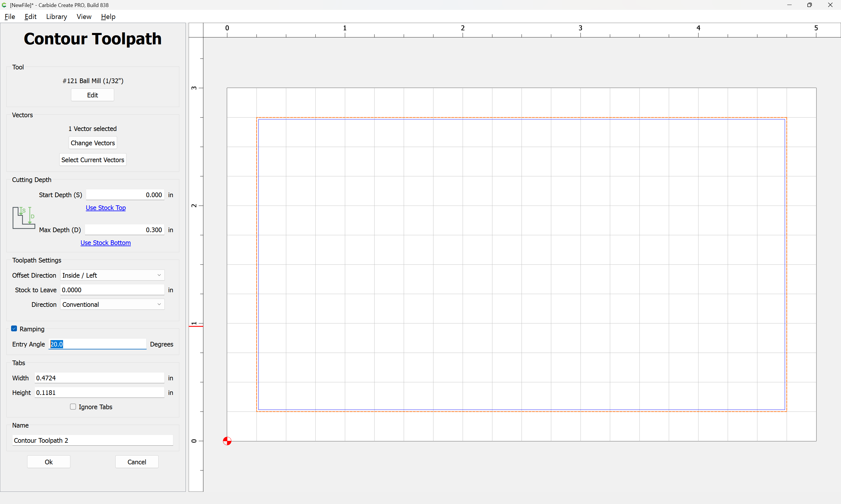Confirm toolpath with the Ok button
841x504 pixels.
click(x=48, y=461)
